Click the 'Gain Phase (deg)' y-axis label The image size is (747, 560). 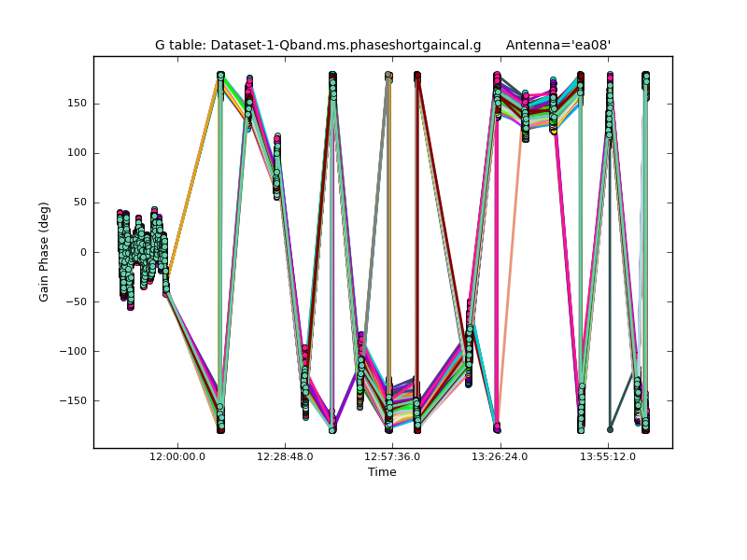[x=44, y=252]
